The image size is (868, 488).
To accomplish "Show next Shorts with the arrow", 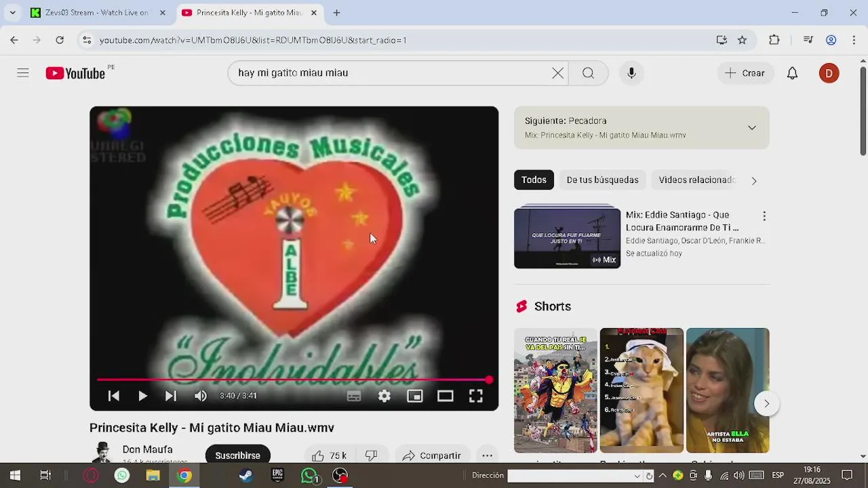I will click(x=766, y=403).
